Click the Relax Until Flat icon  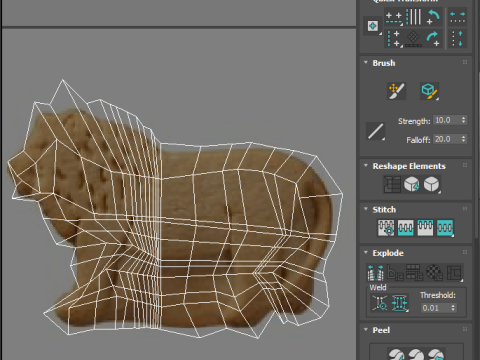[412, 184]
